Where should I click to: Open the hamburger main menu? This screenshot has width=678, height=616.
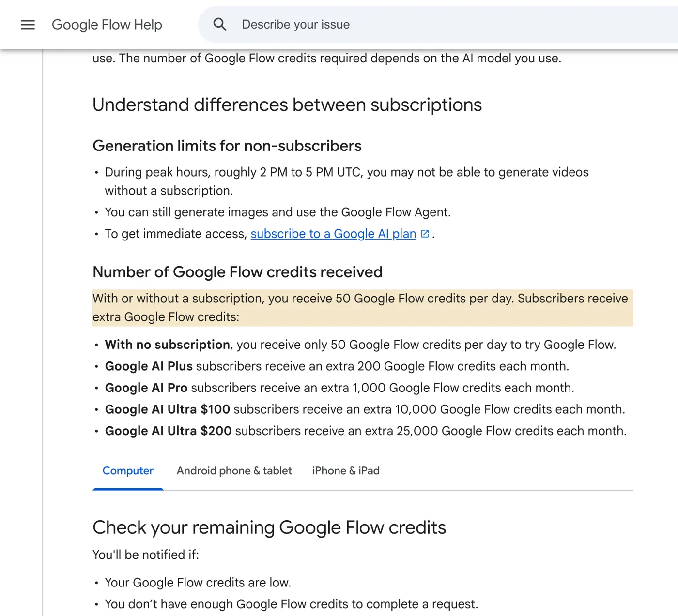[x=28, y=25]
